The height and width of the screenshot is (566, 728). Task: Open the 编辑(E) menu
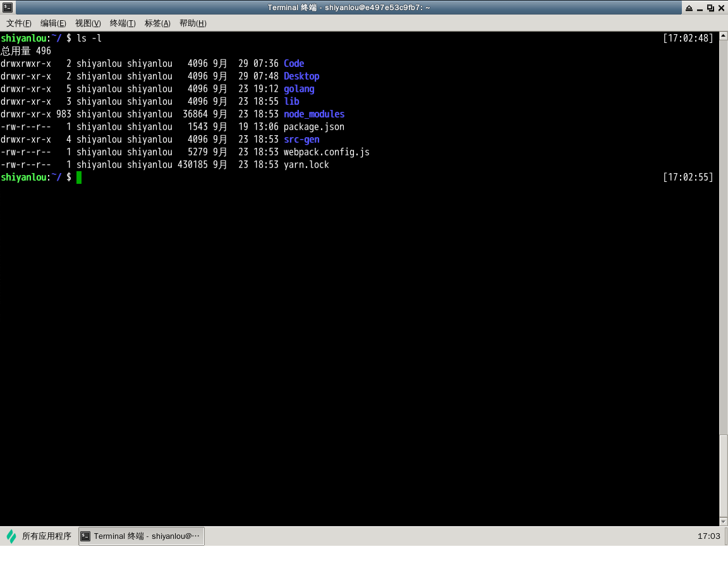53,23
